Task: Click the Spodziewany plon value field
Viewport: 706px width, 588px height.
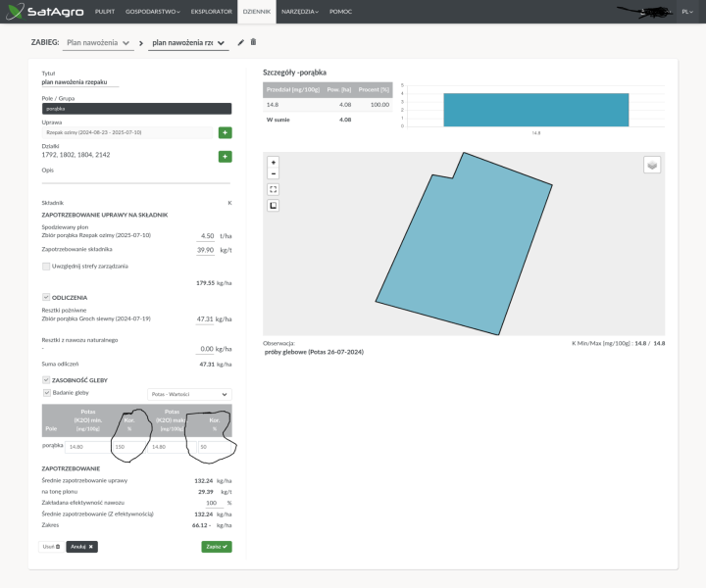Action: tap(206, 236)
